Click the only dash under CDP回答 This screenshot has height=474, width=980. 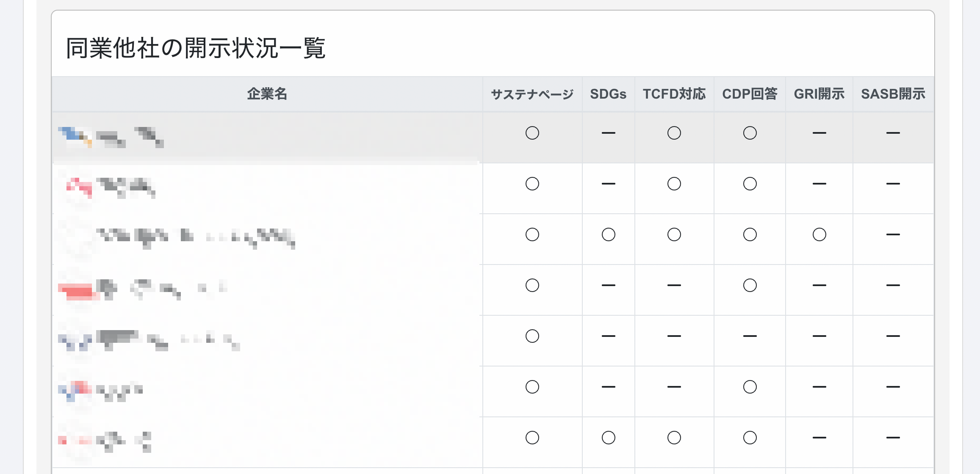(x=750, y=336)
